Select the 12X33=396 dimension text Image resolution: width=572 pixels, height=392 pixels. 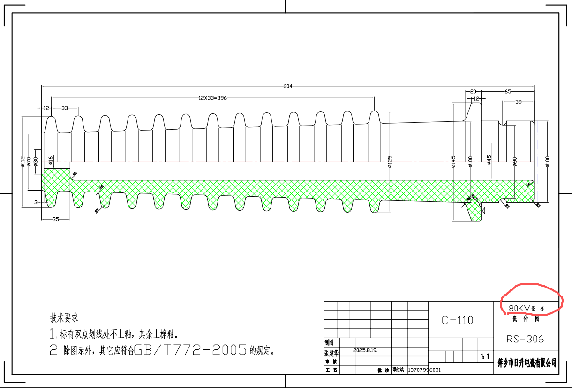pos(212,98)
